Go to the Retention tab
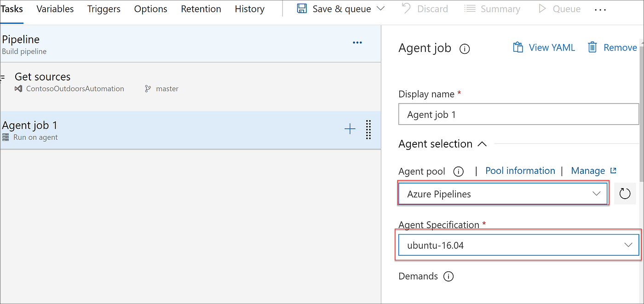The width and height of the screenshot is (644, 304). [x=201, y=9]
